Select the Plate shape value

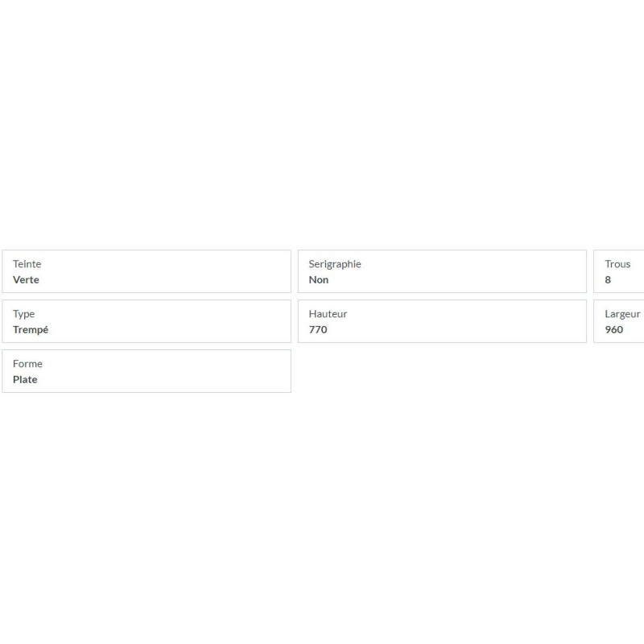coord(25,379)
